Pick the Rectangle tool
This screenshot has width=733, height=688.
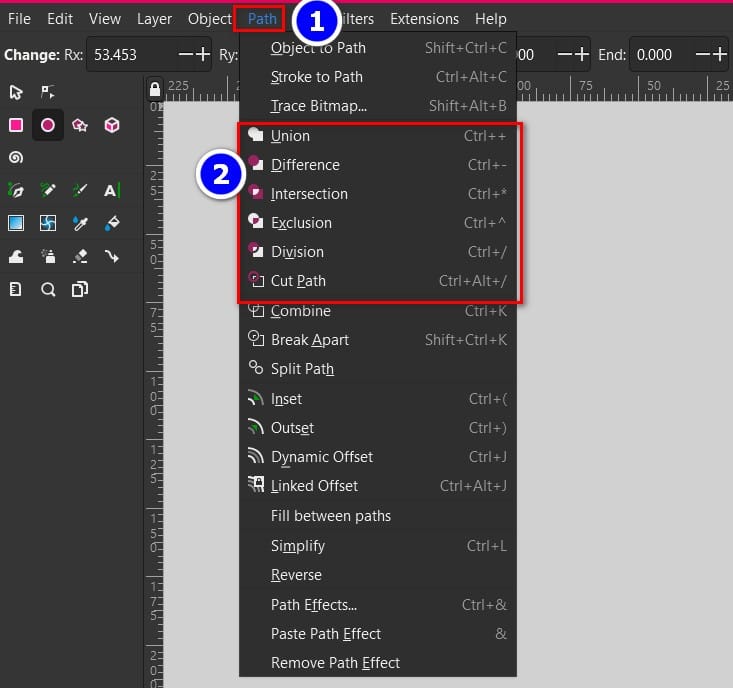click(x=16, y=125)
